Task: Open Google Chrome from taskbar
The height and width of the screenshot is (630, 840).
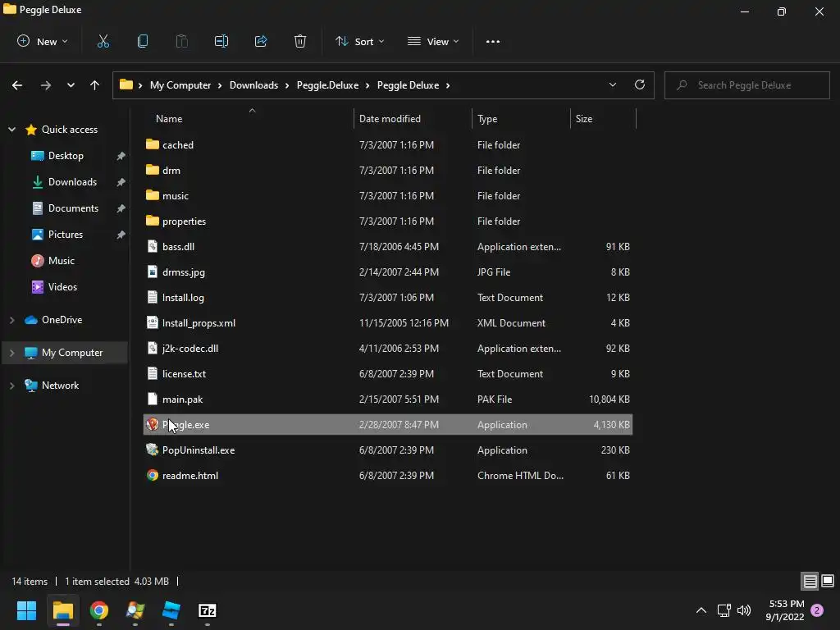Action: click(x=99, y=610)
